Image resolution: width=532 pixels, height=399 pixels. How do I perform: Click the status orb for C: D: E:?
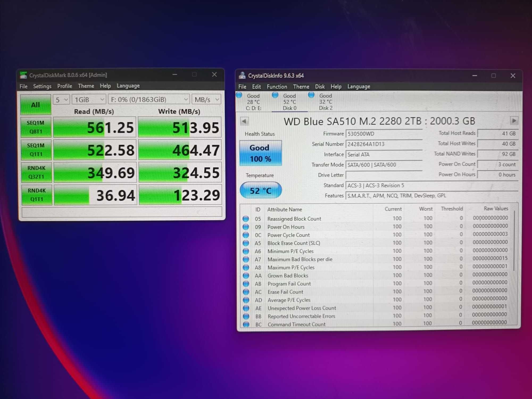tap(239, 95)
